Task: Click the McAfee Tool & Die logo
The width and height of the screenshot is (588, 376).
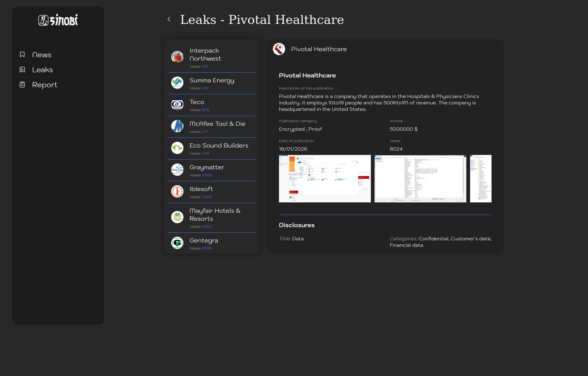Action: pyautogui.click(x=177, y=126)
